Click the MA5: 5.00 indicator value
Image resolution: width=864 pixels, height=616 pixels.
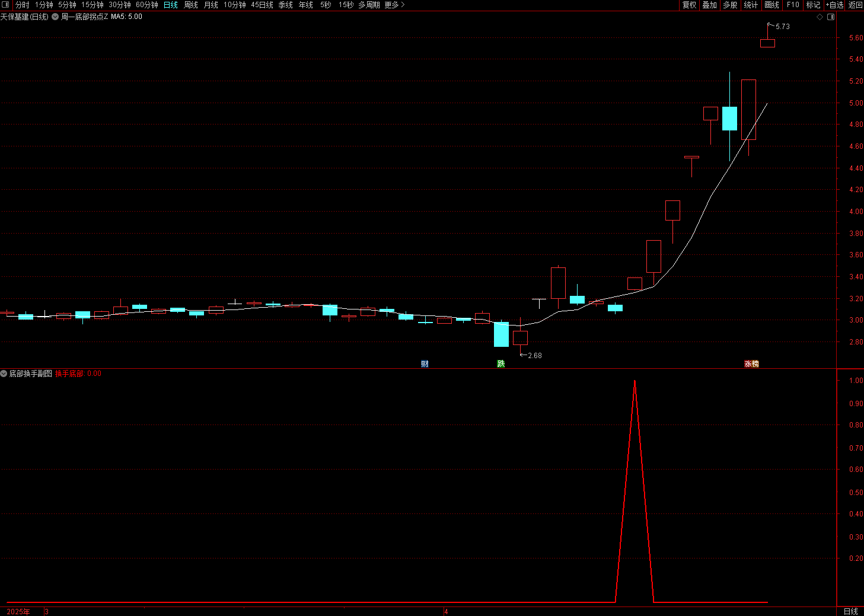[x=126, y=17]
